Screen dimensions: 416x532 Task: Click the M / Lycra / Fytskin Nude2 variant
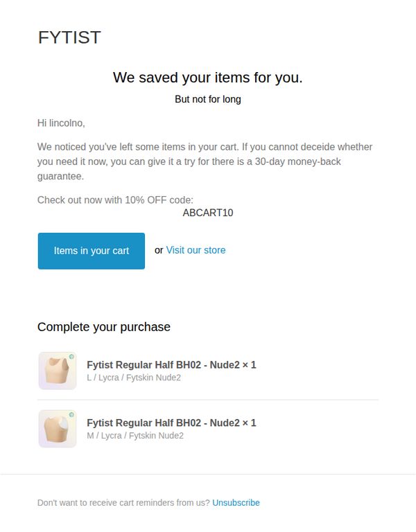(135, 436)
